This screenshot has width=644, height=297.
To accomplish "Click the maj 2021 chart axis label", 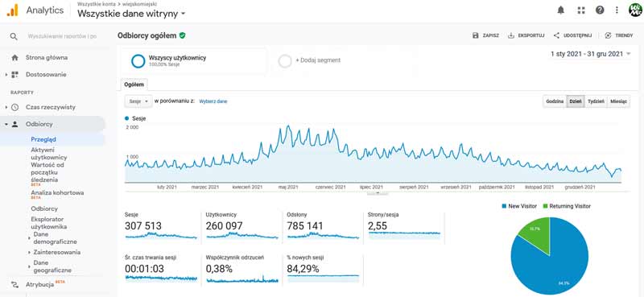I will 288,187.
